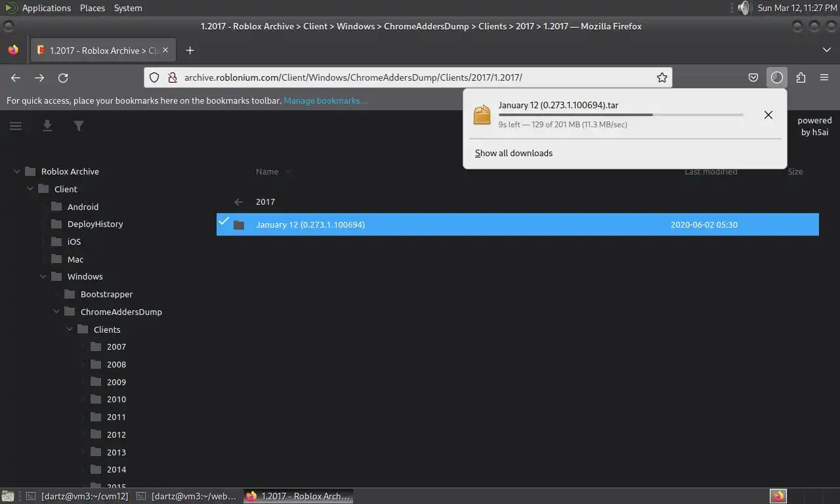Image resolution: width=840 pixels, height=504 pixels.
Task: Open the January 12 (0.273.1.100694) folder link
Action: 310,224
